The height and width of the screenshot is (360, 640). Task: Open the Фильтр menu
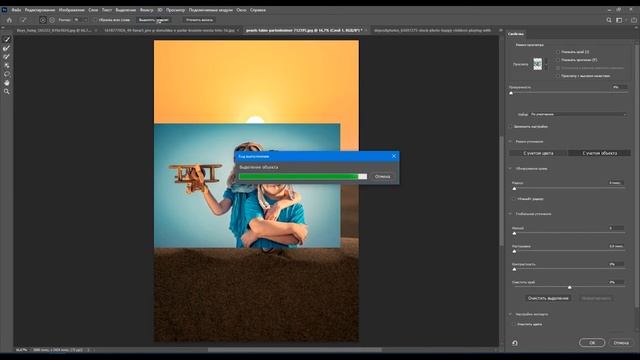tap(146, 10)
